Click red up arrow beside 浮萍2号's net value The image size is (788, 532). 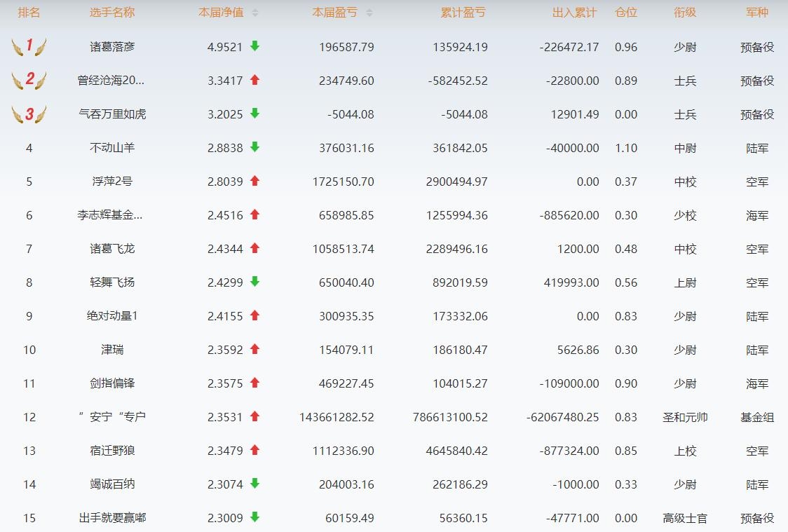pyautogui.click(x=254, y=181)
